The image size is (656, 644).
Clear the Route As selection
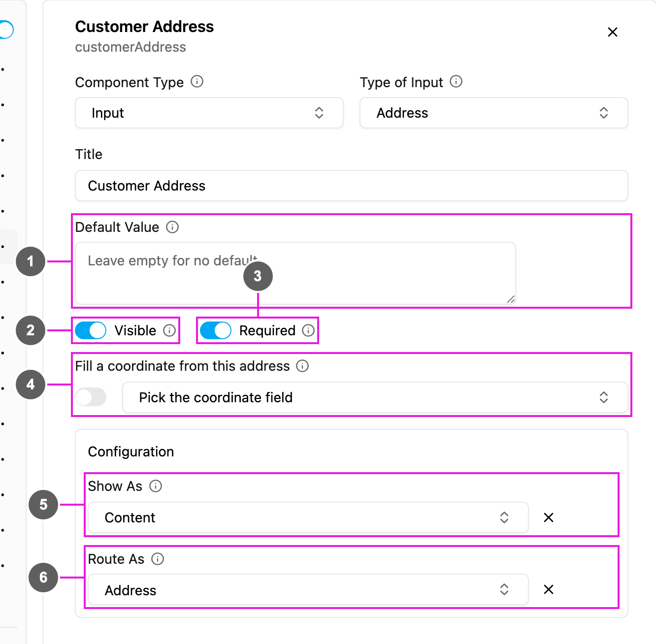[x=549, y=589]
